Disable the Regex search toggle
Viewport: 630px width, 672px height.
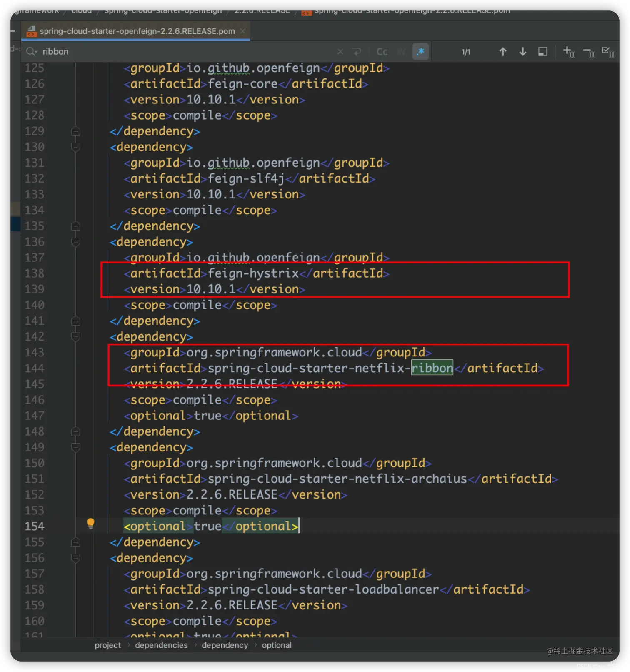[x=420, y=52]
